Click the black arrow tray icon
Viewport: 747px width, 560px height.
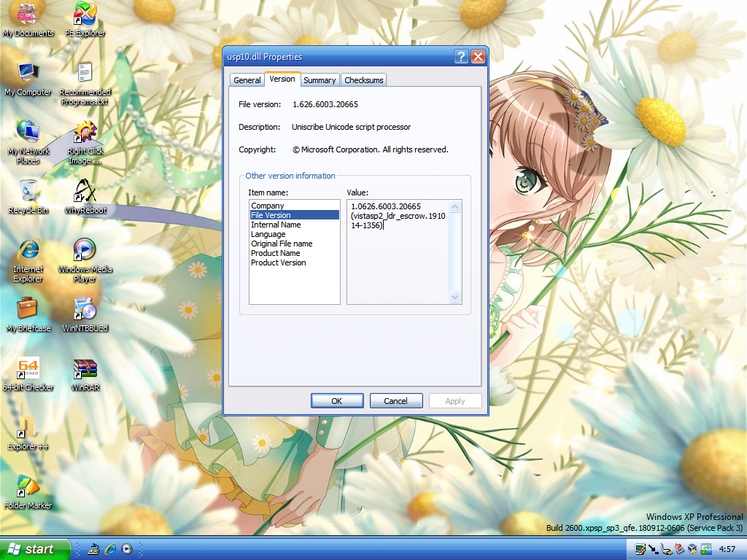pyautogui.click(x=653, y=550)
